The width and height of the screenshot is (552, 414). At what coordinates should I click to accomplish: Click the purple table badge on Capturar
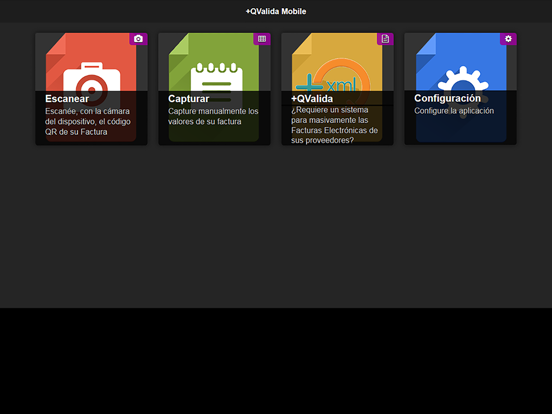click(x=262, y=39)
